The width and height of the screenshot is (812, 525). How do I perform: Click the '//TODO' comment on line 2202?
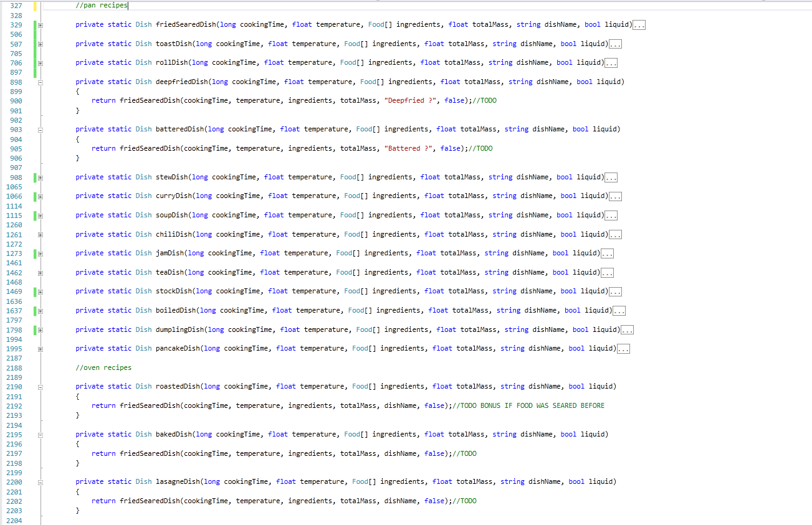click(x=464, y=501)
